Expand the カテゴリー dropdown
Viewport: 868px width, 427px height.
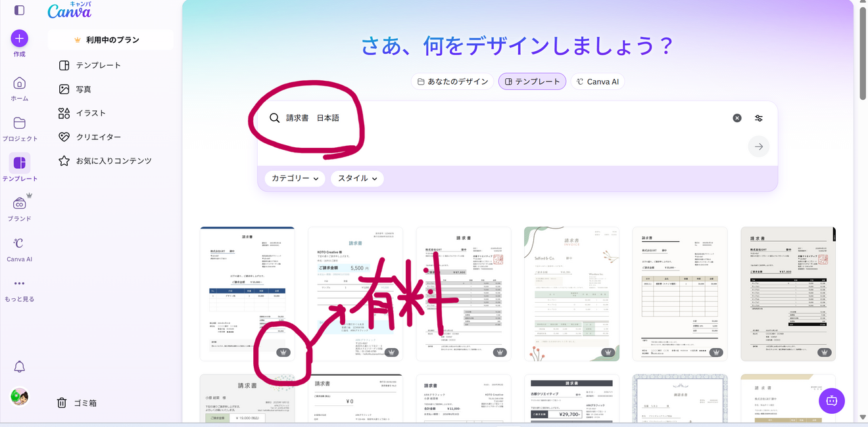click(x=294, y=178)
